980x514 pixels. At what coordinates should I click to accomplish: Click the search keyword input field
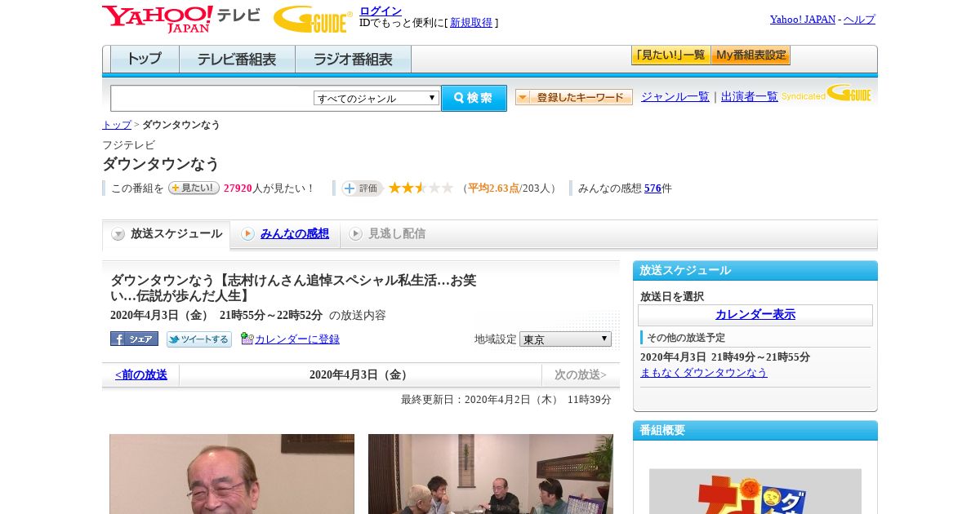212,98
